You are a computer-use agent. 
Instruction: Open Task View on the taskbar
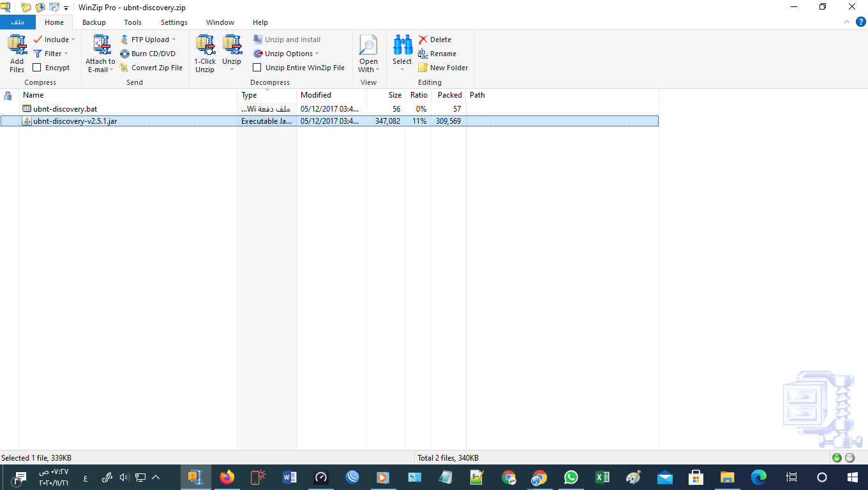point(791,477)
